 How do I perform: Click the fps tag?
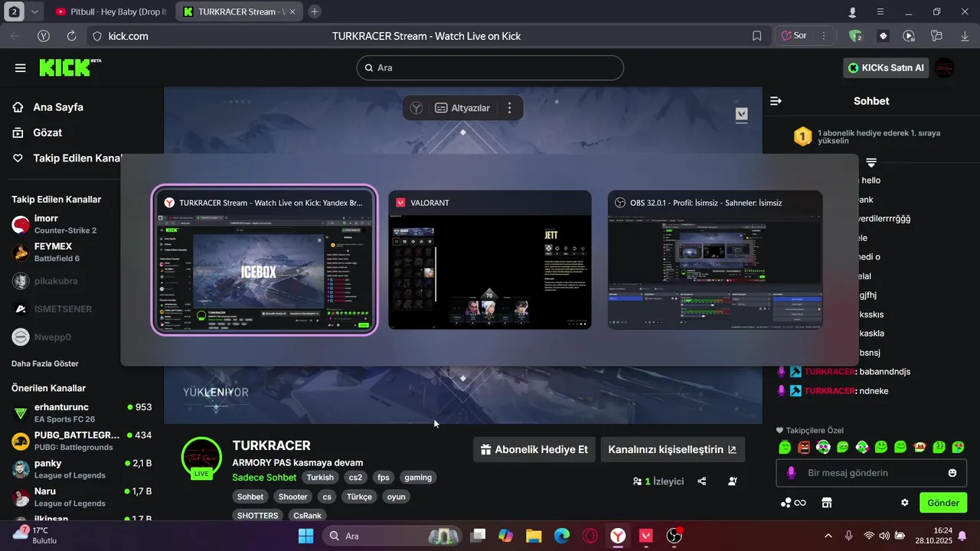(x=384, y=478)
